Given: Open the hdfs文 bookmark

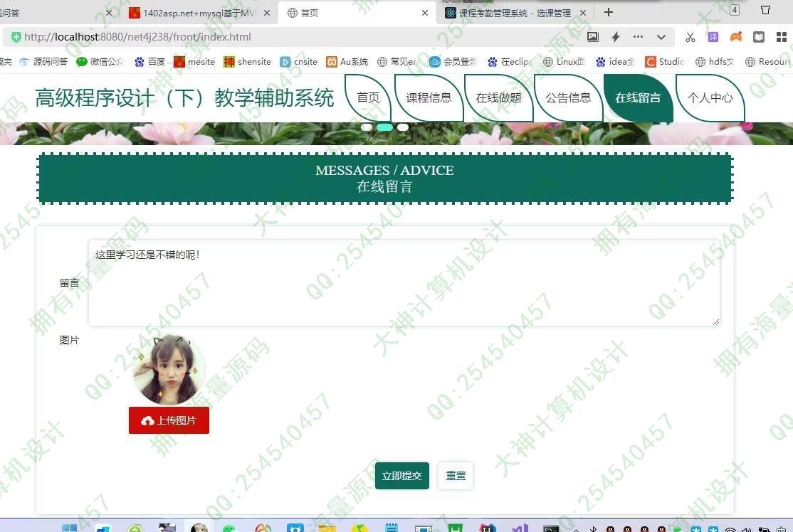Looking at the screenshot, I should pos(715,62).
